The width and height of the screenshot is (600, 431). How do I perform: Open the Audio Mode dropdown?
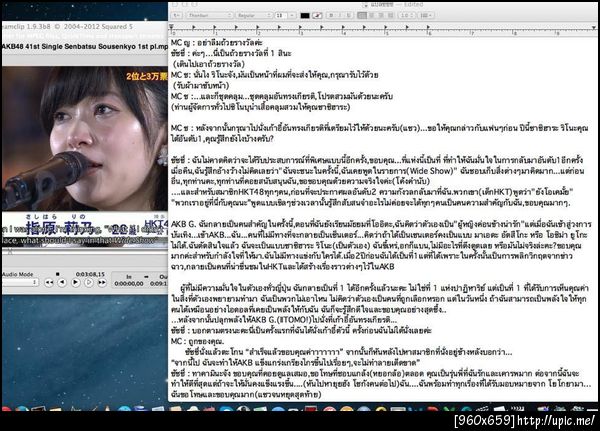pos(19,282)
